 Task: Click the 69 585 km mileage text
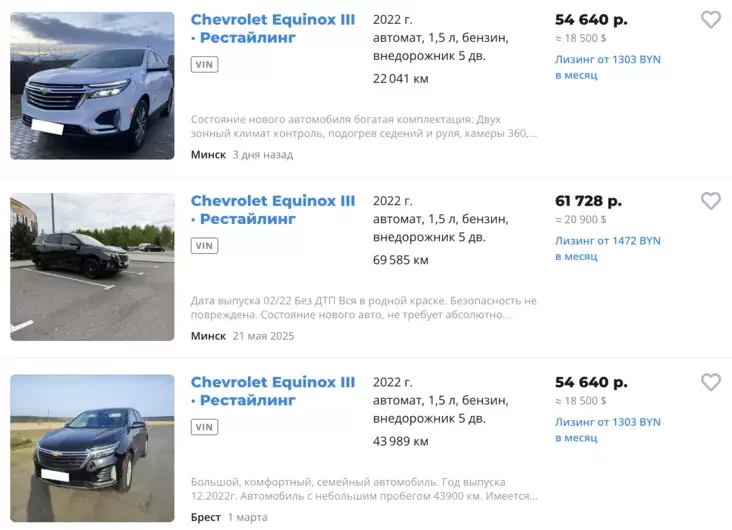pos(401,260)
